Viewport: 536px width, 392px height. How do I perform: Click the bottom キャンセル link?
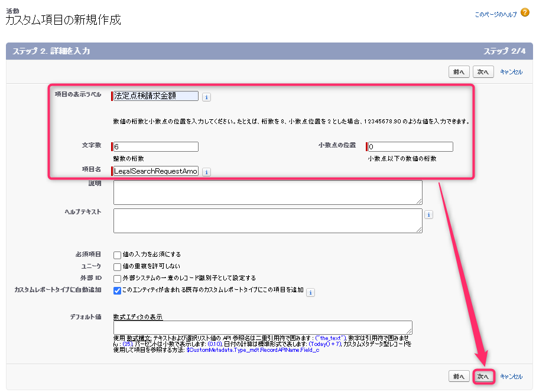[x=511, y=376]
